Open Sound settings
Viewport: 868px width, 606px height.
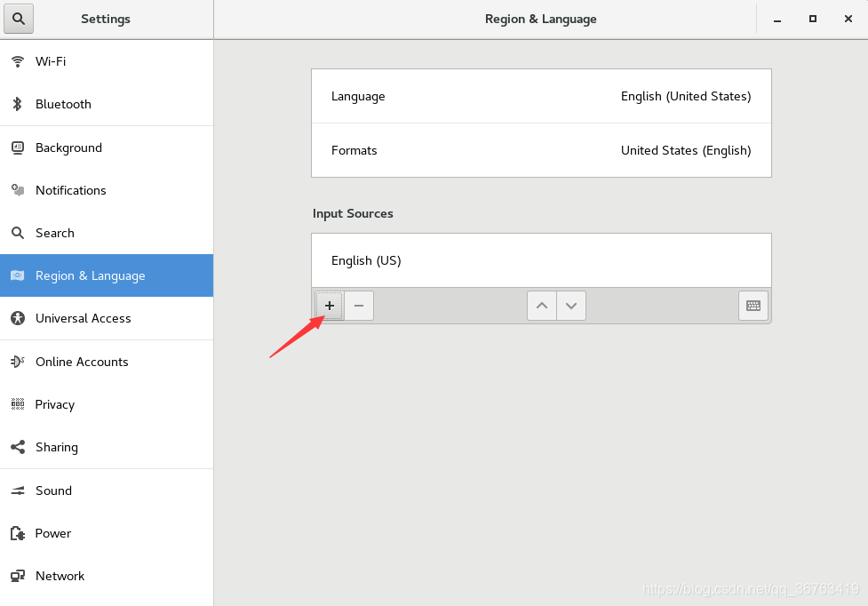click(x=107, y=490)
